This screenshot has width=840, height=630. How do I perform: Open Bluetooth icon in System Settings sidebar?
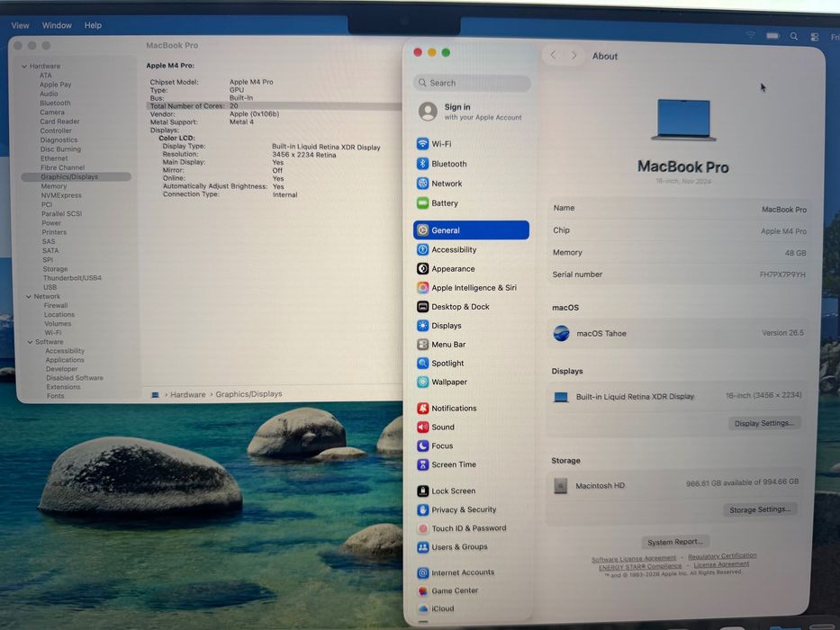point(422,164)
